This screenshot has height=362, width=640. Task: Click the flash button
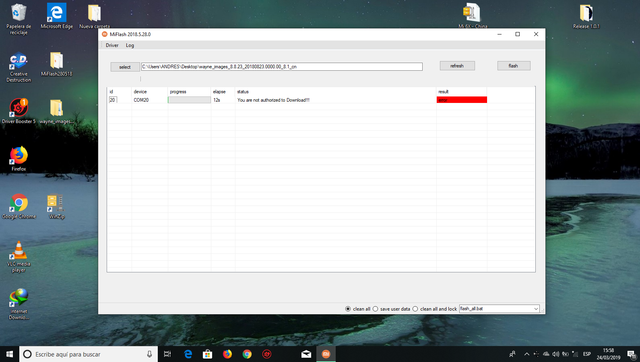[x=513, y=66]
